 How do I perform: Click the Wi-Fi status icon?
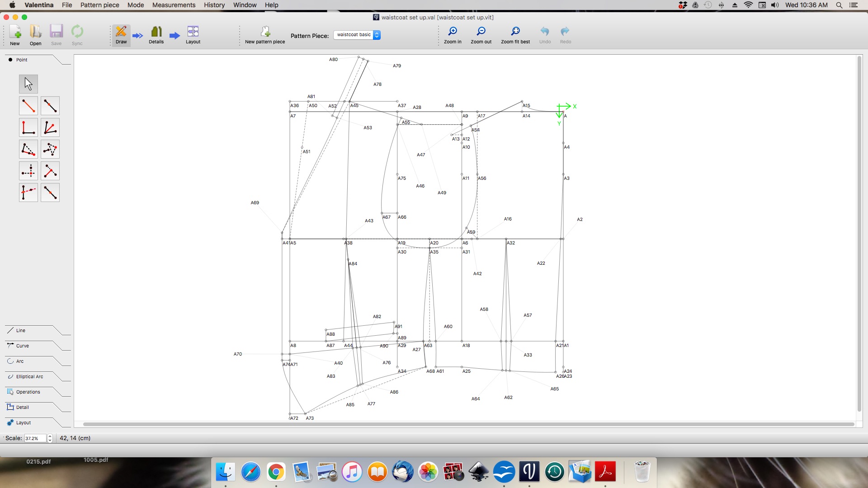click(748, 5)
